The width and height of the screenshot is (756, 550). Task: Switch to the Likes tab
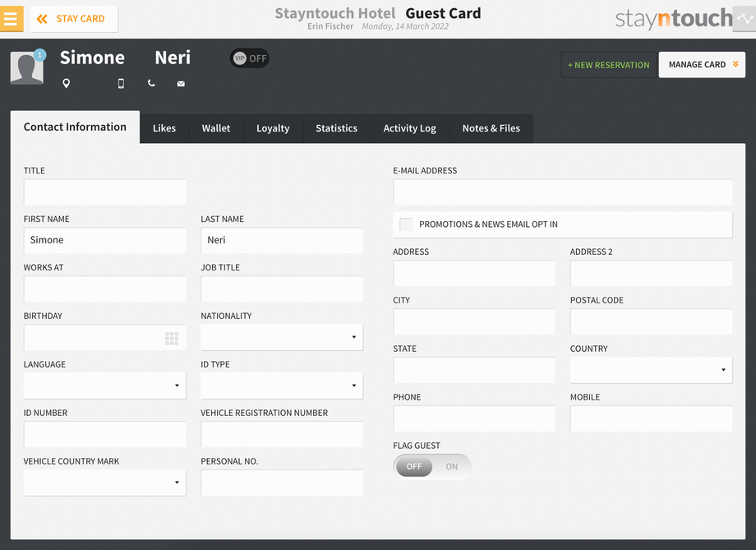coord(164,128)
